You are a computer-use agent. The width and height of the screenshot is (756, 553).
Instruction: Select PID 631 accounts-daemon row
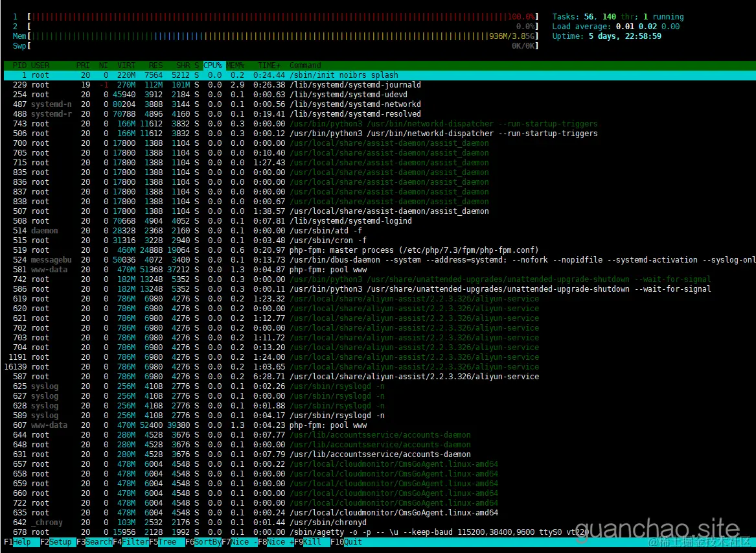(x=380, y=454)
